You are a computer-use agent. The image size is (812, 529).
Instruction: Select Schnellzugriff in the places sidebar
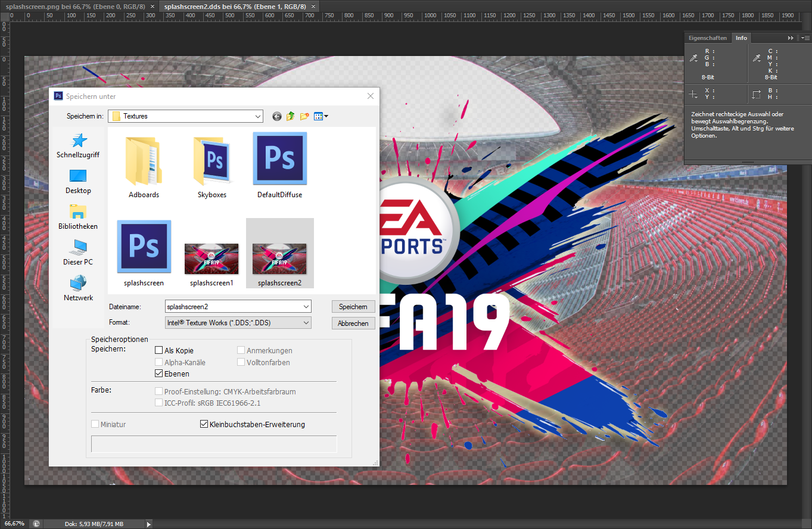click(x=78, y=147)
